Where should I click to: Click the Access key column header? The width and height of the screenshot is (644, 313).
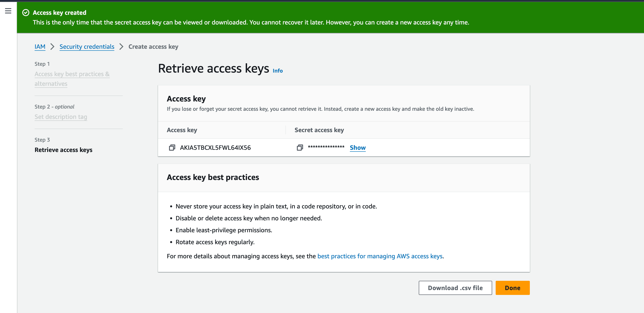tap(182, 130)
